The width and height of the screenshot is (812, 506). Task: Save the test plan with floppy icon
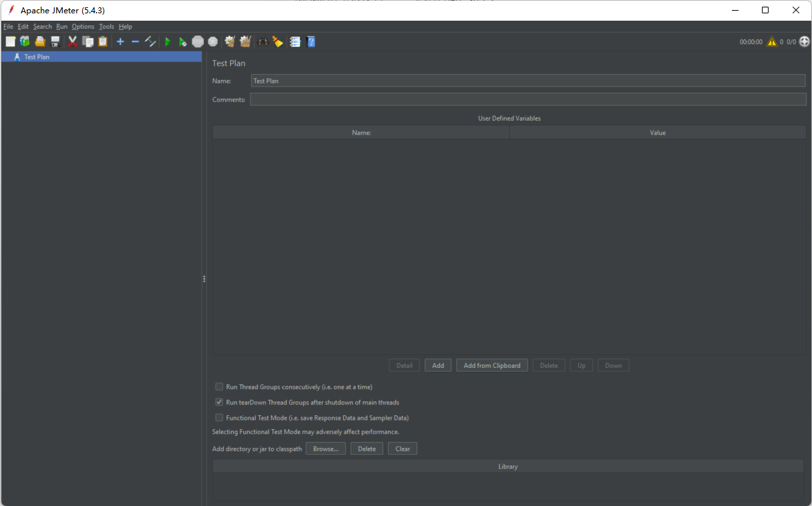(x=55, y=41)
